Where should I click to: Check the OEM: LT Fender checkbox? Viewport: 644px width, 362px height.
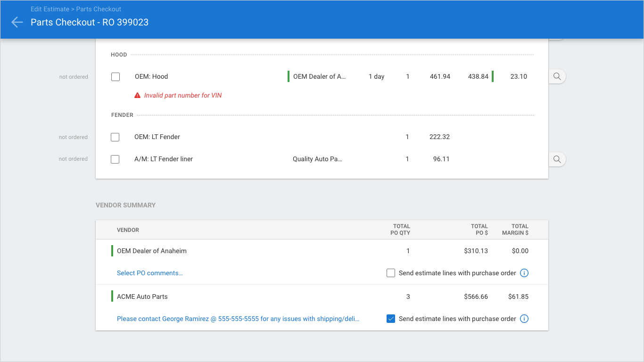click(115, 137)
